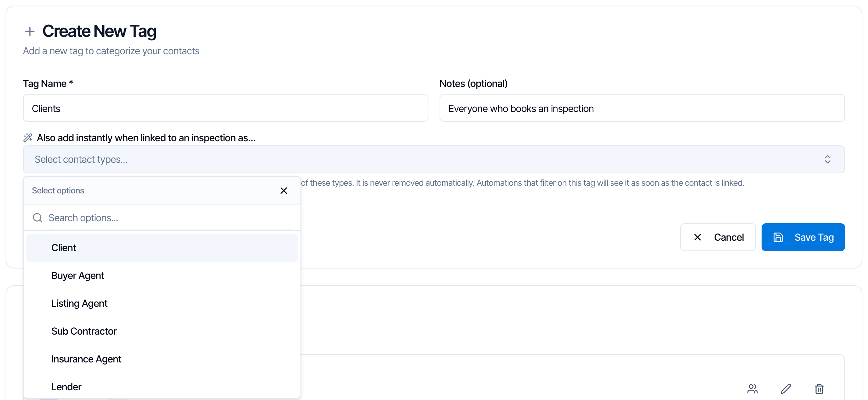Select Sub Contractor in the list
868x400 pixels.
(162, 331)
